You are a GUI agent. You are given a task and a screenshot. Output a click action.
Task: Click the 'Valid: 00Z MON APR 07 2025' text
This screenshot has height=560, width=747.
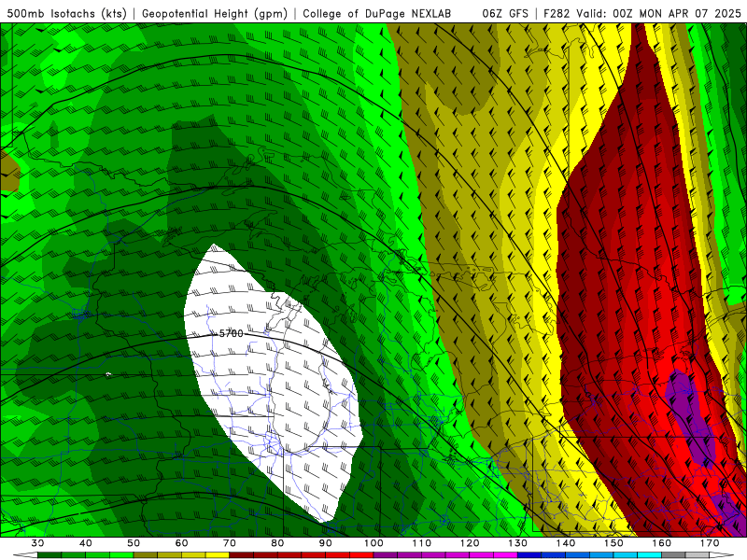pyautogui.click(x=659, y=14)
